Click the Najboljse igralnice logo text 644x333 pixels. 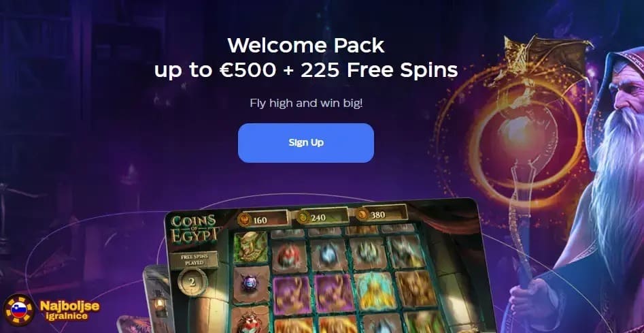click(x=69, y=310)
